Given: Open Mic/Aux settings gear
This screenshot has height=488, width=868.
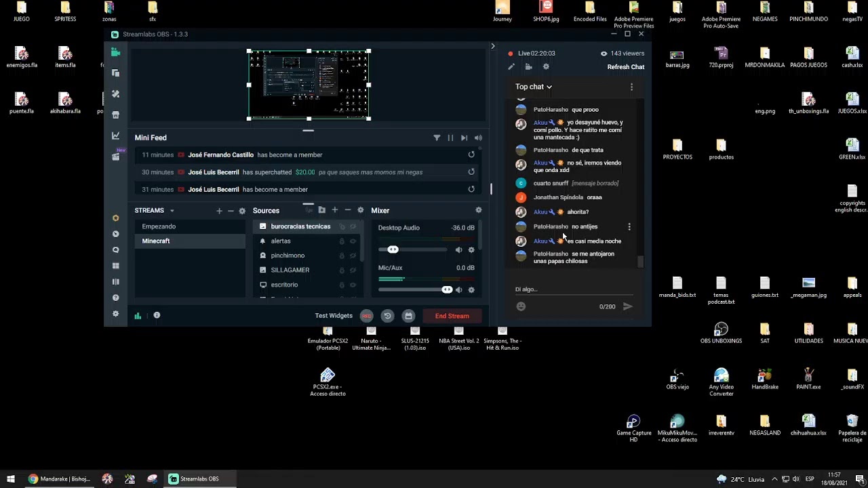Looking at the screenshot, I should tap(471, 289).
